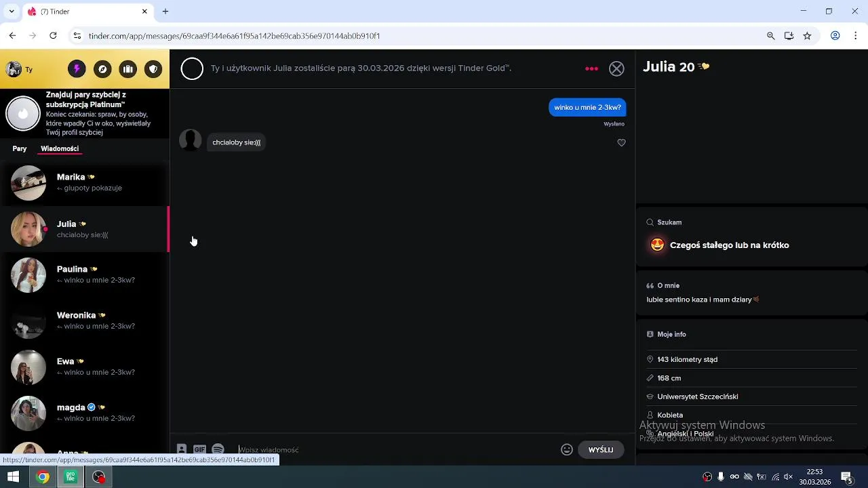
Task: Open conversation with Ewa
Action: coord(84,367)
